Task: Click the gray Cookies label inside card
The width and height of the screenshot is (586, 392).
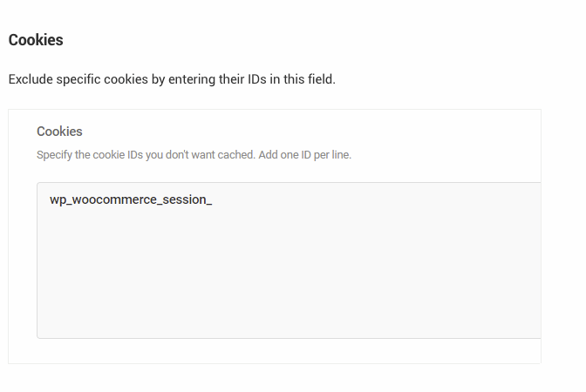Action: (x=59, y=132)
